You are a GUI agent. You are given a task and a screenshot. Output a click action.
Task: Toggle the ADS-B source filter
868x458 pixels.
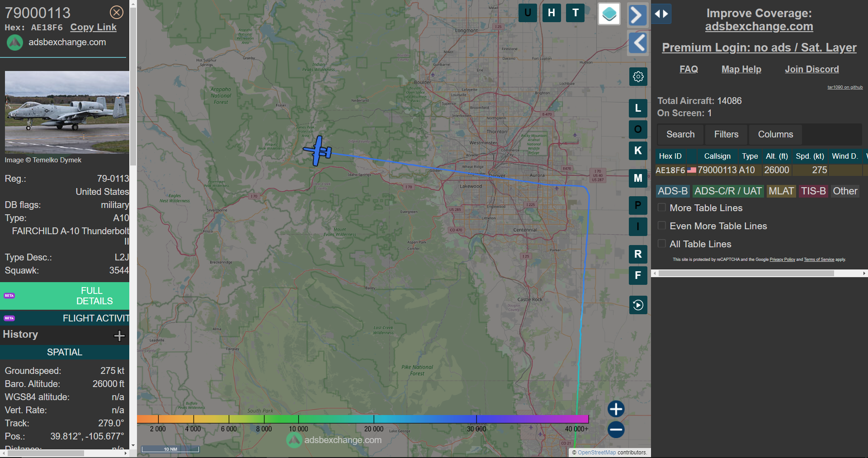click(672, 191)
